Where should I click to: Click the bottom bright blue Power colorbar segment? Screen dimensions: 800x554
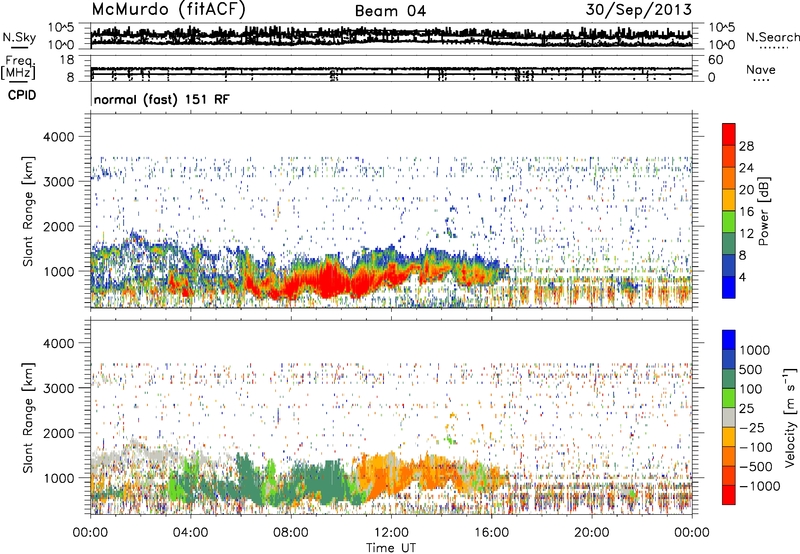point(729,288)
